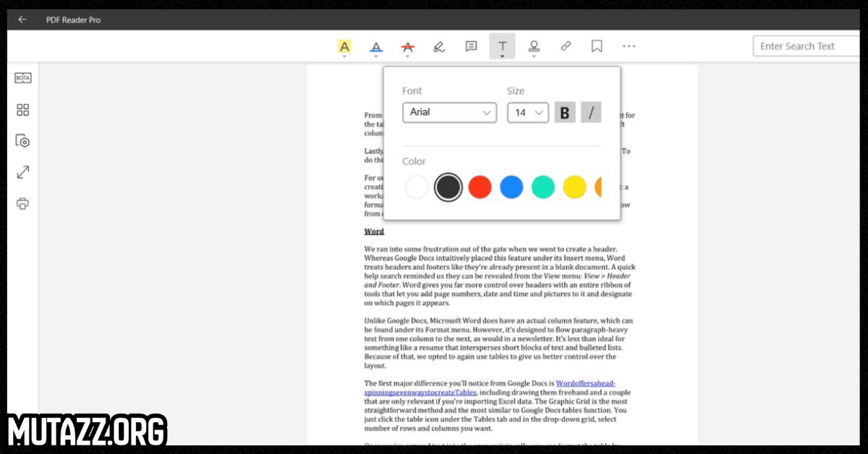The height and width of the screenshot is (454, 868).
Task: Choose the underline annotation tool
Action: 375,47
